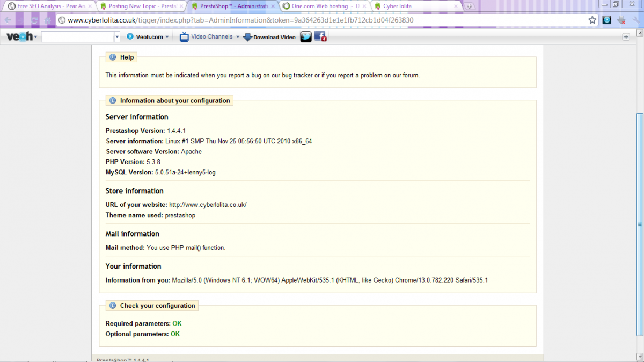Switch to the Posting New Topic tab

pos(141,6)
